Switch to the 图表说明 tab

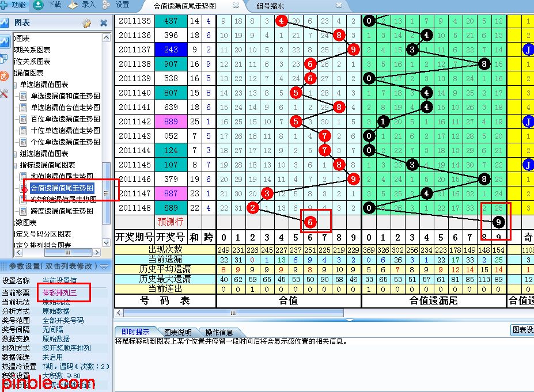177,332
